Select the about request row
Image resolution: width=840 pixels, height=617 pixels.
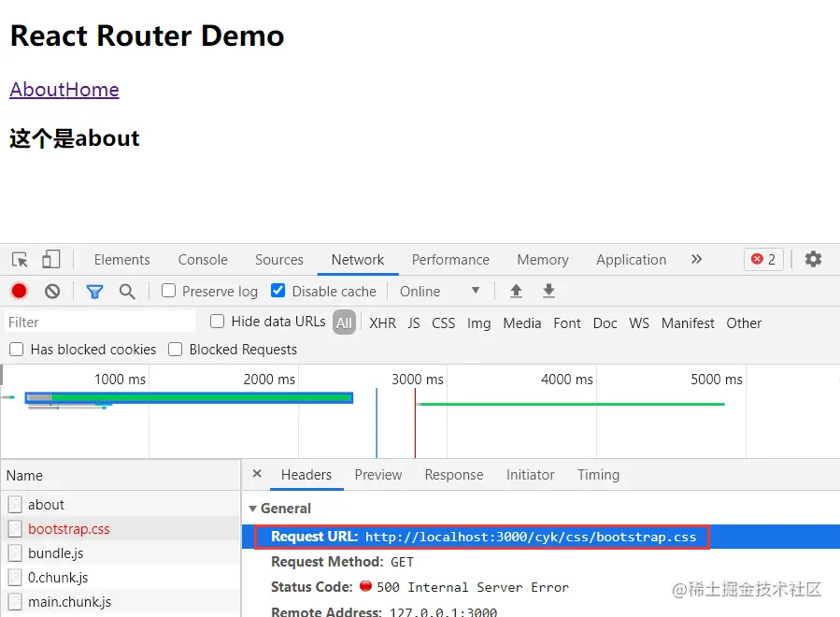point(121,505)
